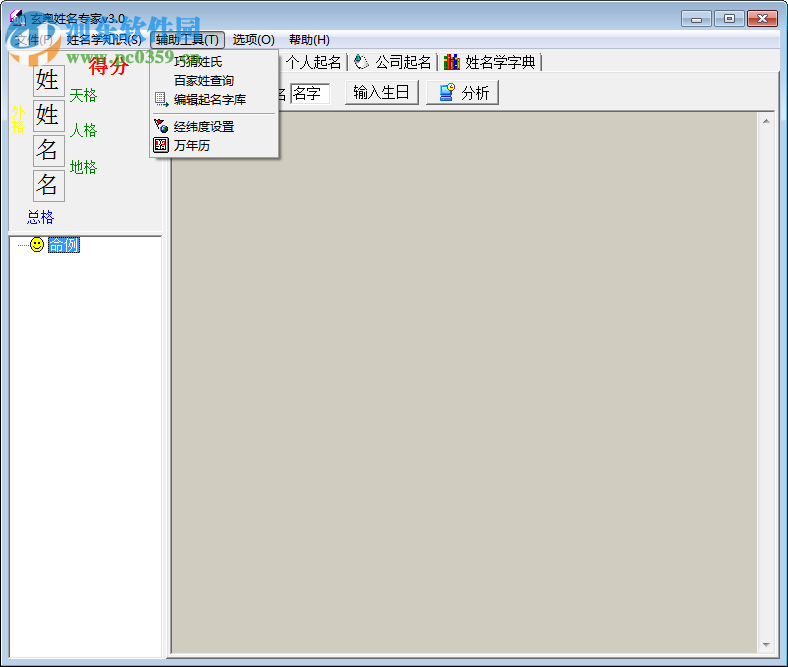
Task: Select the 命例 tree node
Action: pos(64,245)
